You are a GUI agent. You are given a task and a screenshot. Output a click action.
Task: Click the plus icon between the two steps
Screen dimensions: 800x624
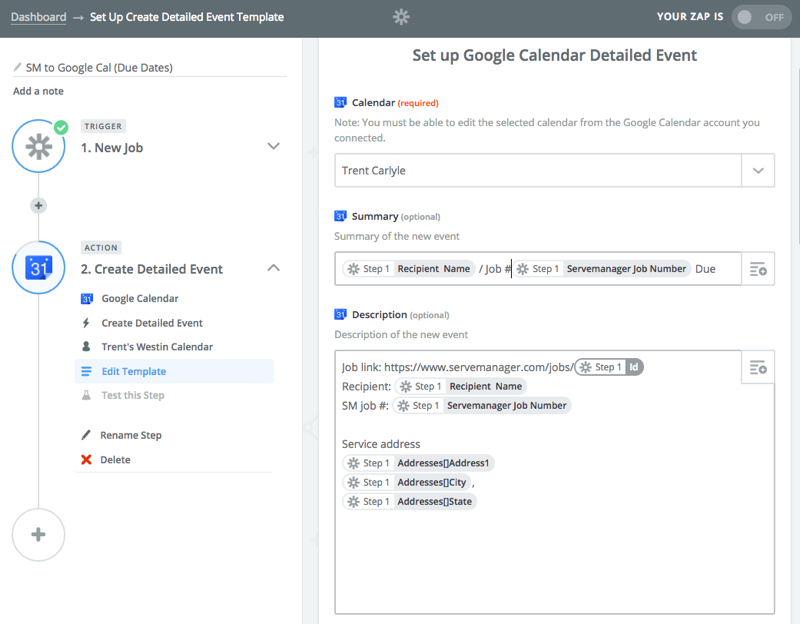[x=38, y=205]
